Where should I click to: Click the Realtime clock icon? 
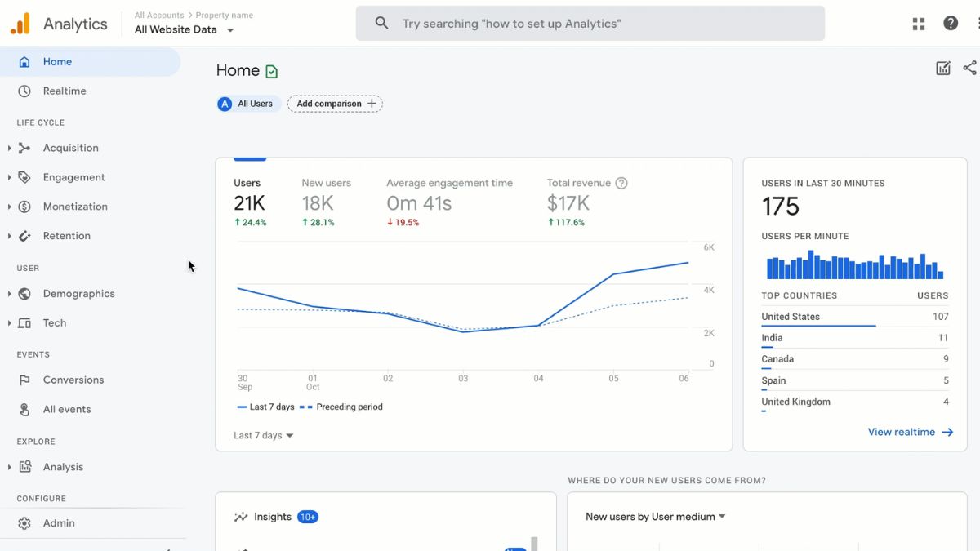click(24, 91)
